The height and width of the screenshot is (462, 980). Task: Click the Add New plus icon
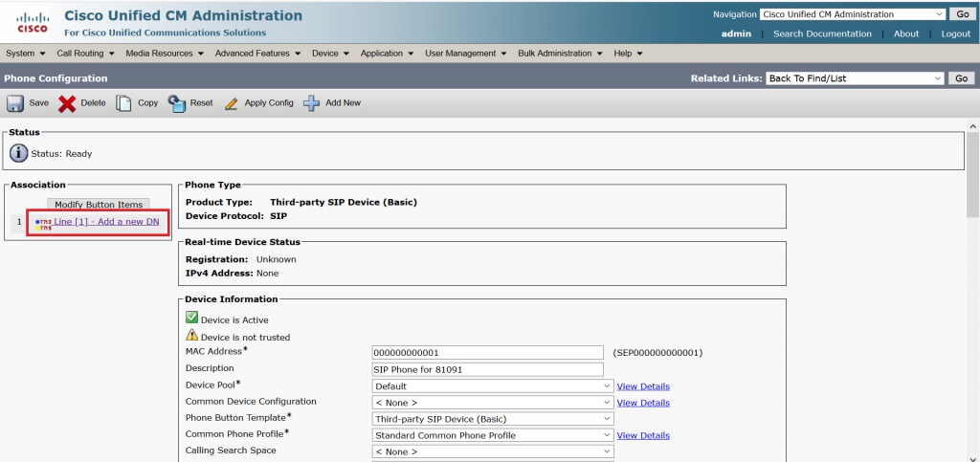311,103
